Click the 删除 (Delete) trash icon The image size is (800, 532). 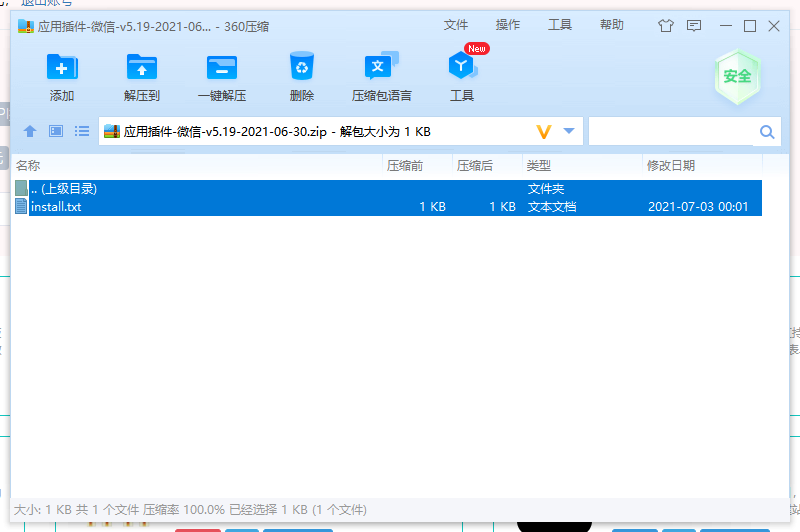point(302,66)
